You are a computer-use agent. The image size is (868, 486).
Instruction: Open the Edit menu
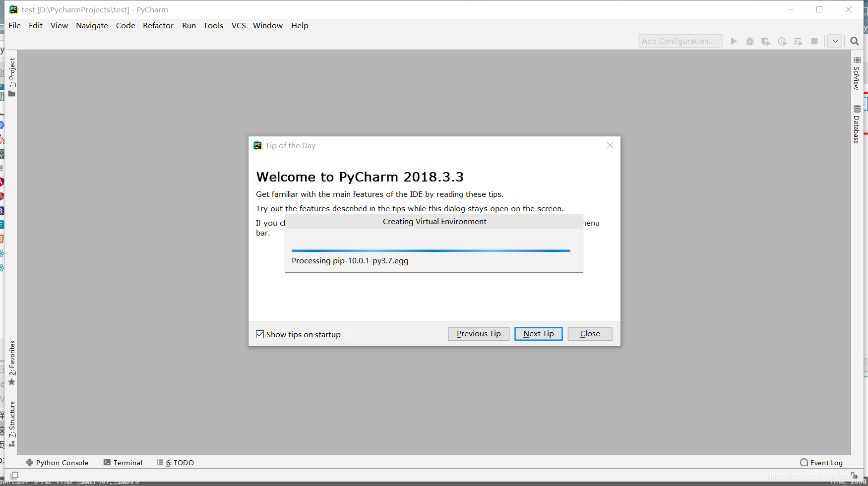point(35,26)
